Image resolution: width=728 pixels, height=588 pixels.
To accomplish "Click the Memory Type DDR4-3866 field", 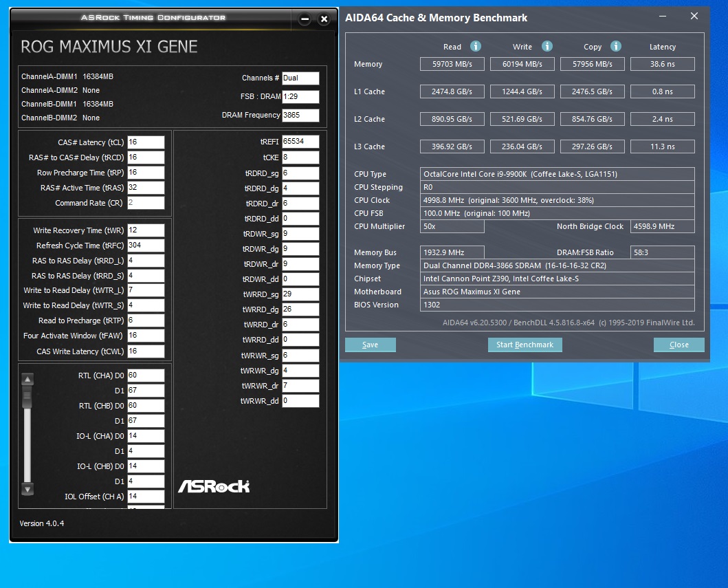I will (557, 265).
